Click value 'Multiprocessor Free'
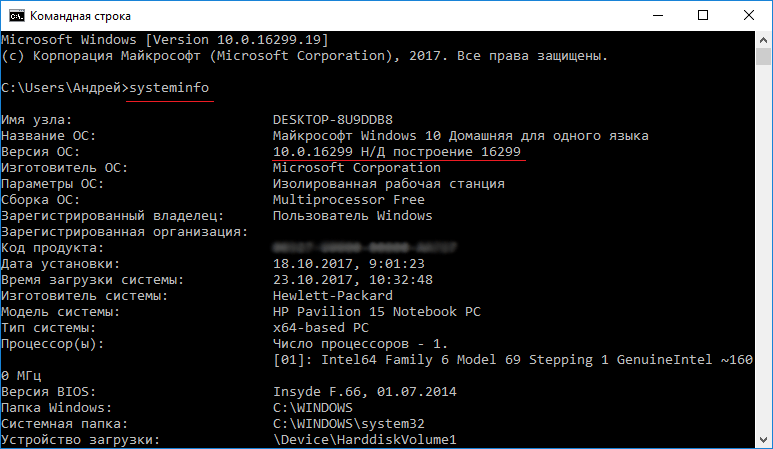Image resolution: width=773 pixels, height=449 pixels. pyautogui.click(x=349, y=200)
